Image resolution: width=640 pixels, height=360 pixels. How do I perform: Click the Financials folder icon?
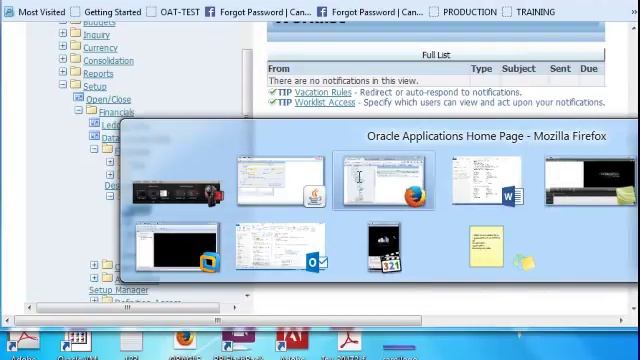[x=91, y=110]
